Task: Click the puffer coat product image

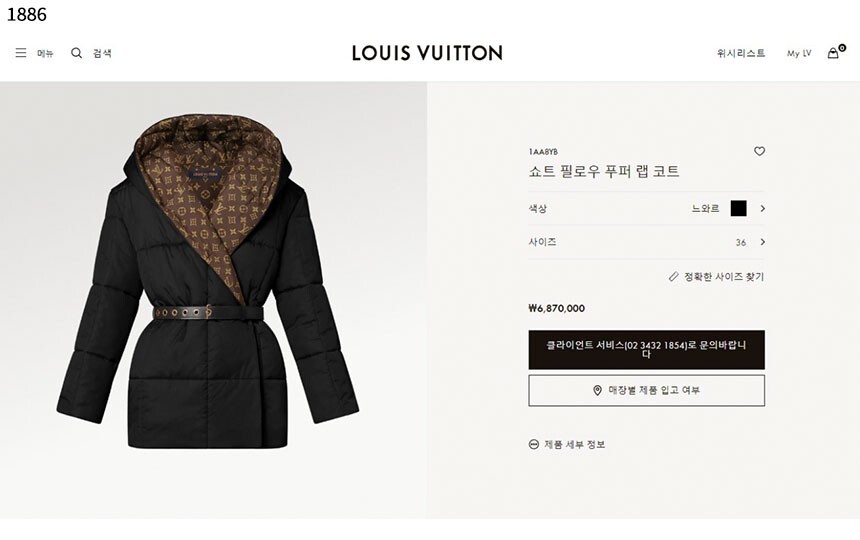Action: tap(208, 282)
